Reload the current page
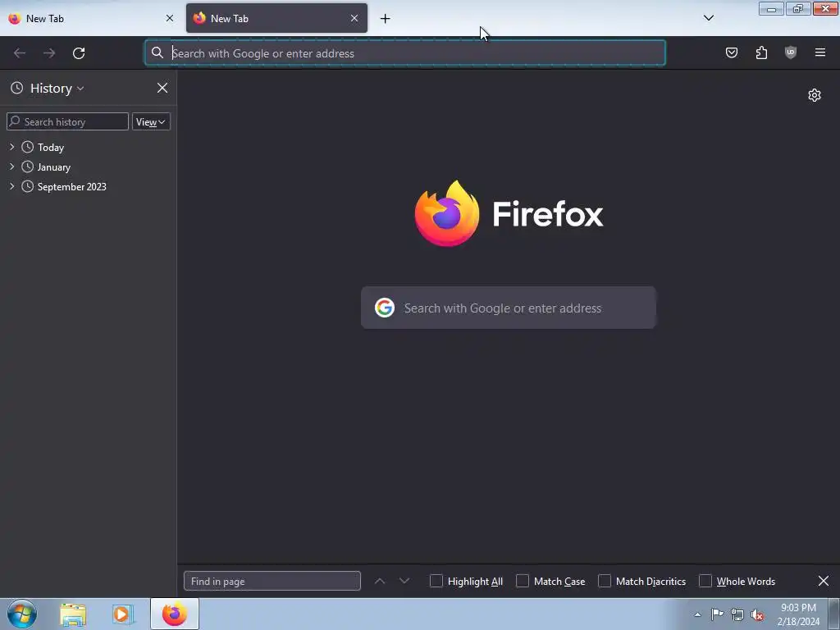The width and height of the screenshot is (840, 630). [x=79, y=53]
